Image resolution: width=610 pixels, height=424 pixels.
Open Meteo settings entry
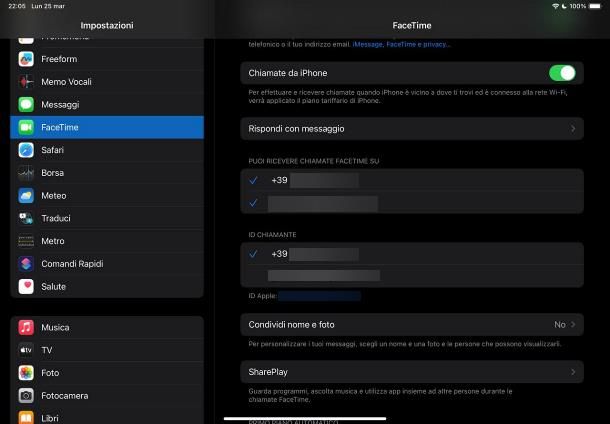tap(107, 196)
